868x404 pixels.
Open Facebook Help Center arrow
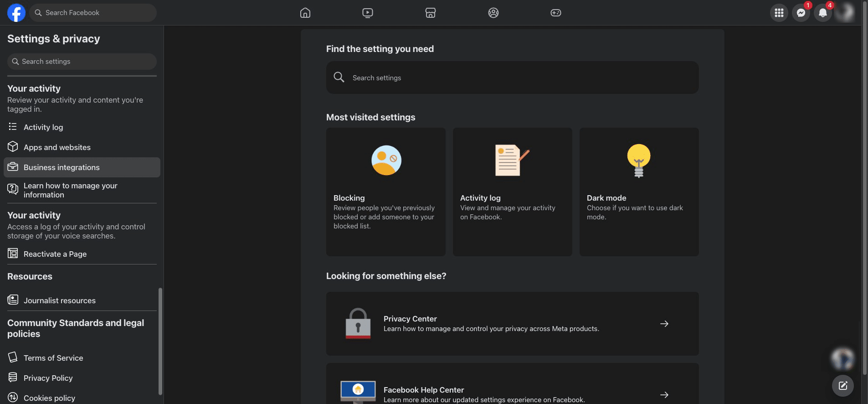click(664, 395)
